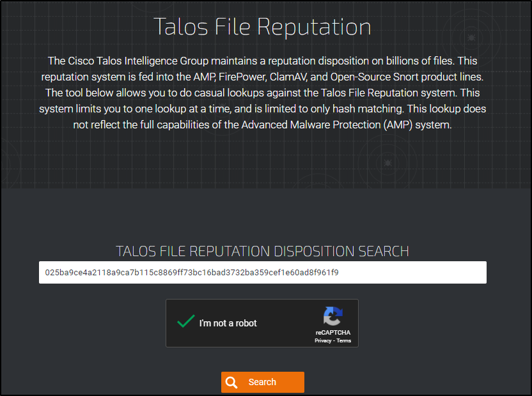Image resolution: width=532 pixels, height=396 pixels.
Task: Click the description line starting "The Cisco Talos Intelligence Group"
Action: tap(262, 61)
